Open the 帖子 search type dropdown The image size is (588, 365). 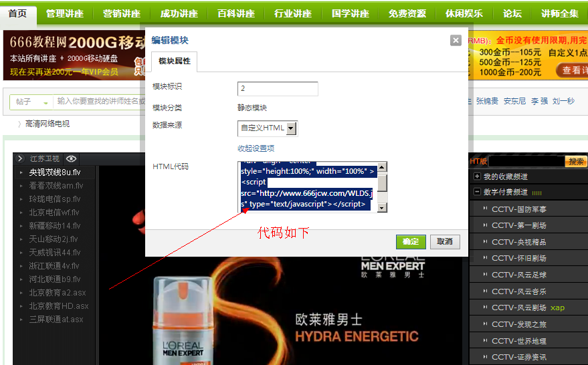pos(31,102)
